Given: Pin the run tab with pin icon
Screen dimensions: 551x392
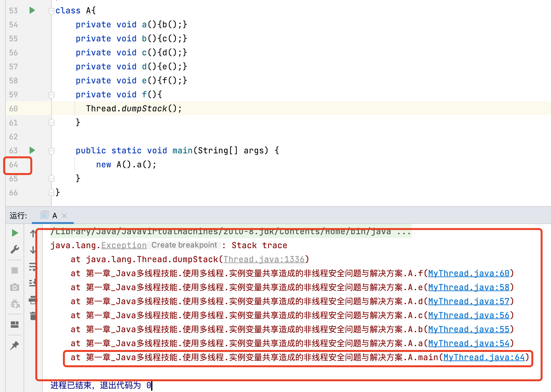Looking at the screenshot, I should [15, 345].
